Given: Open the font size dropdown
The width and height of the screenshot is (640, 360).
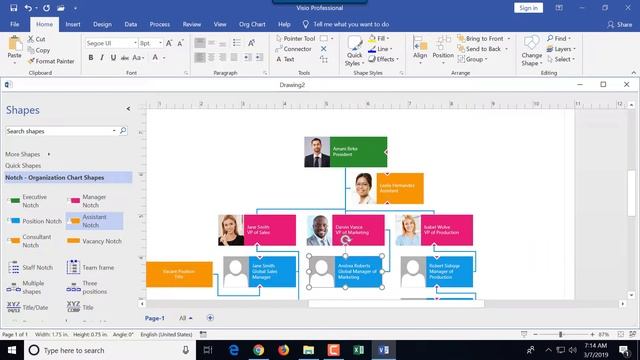Looking at the screenshot, I should pos(160,43).
